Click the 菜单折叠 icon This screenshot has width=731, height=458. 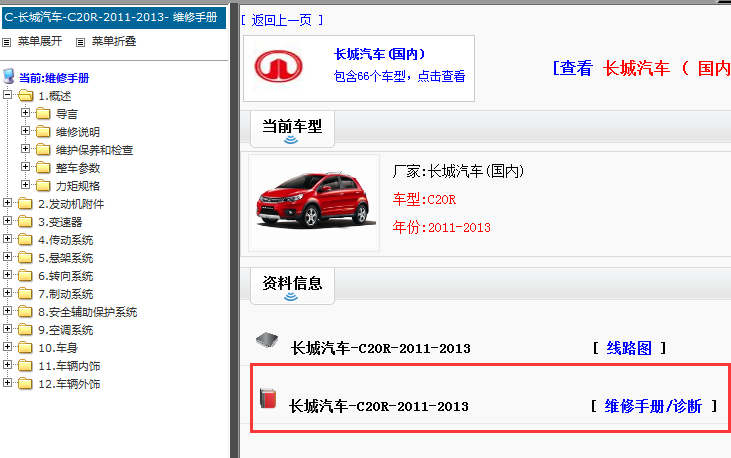pos(81,42)
